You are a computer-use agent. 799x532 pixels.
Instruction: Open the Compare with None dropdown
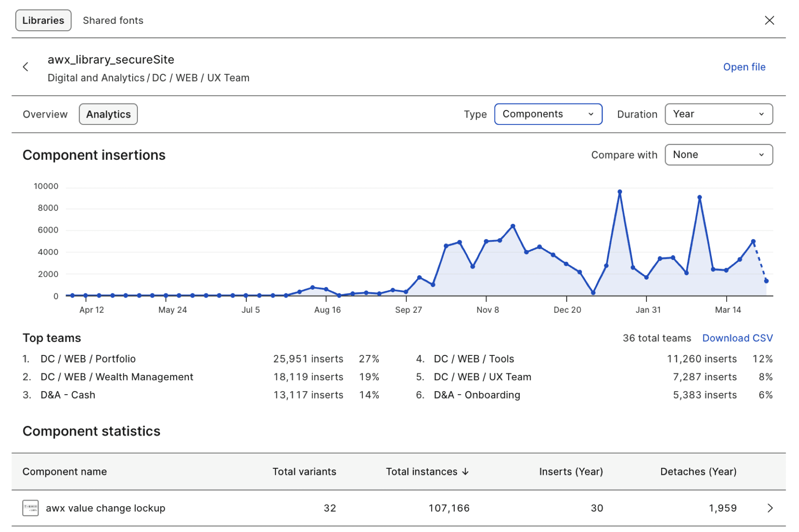(718, 155)
